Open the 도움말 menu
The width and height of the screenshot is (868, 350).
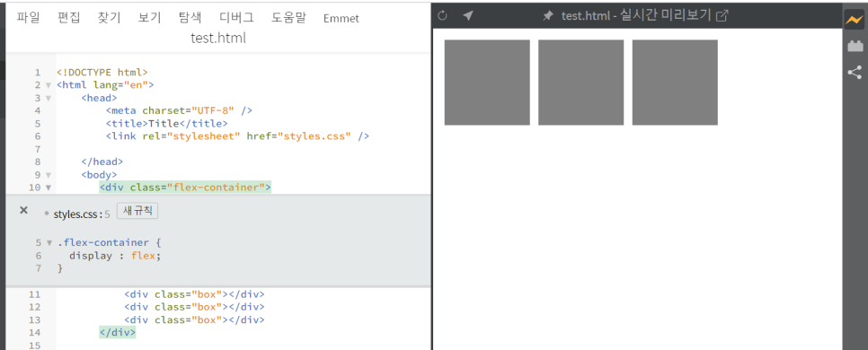pos(288,18)
